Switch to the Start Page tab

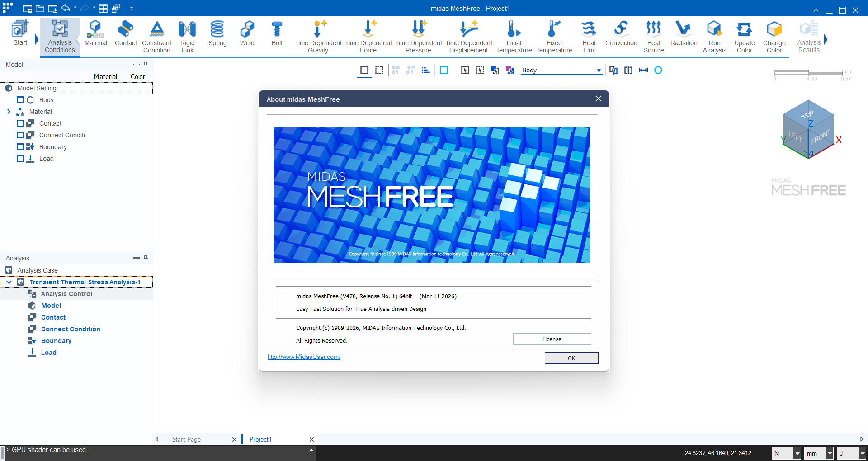186,439
